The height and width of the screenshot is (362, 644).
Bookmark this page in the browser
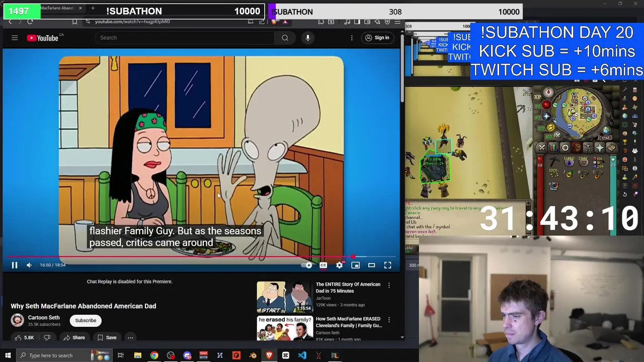[74, 22]
